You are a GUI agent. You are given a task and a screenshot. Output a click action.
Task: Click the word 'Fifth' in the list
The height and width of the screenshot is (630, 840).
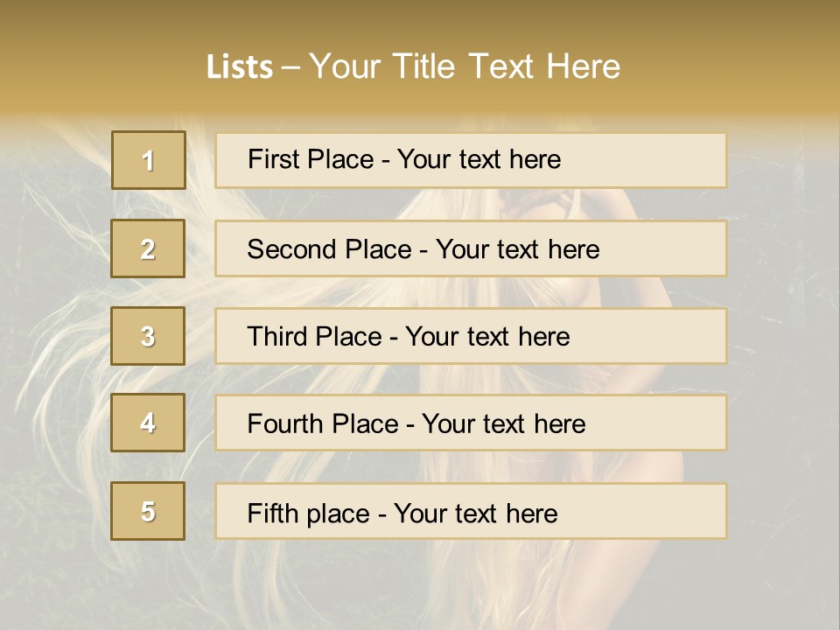point(274,514)
